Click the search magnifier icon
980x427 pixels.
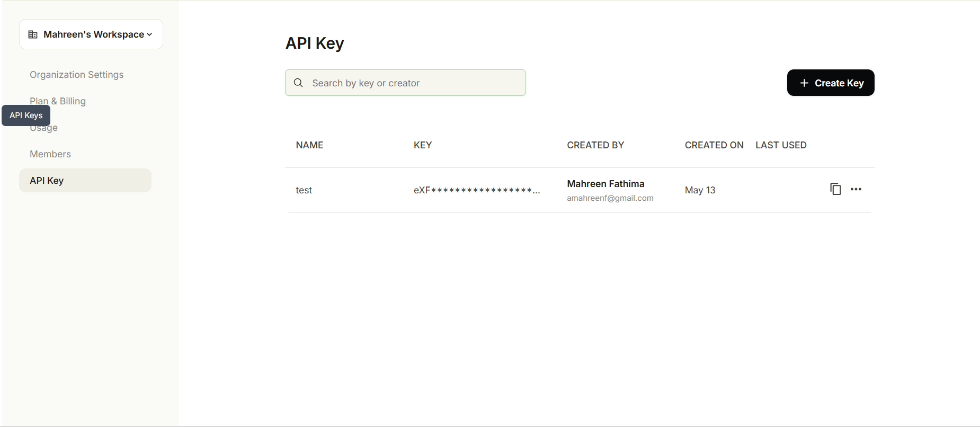point(298,83)
